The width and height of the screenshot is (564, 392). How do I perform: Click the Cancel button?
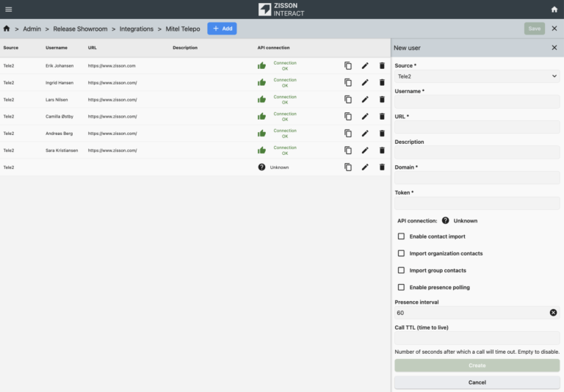[477, 382]
